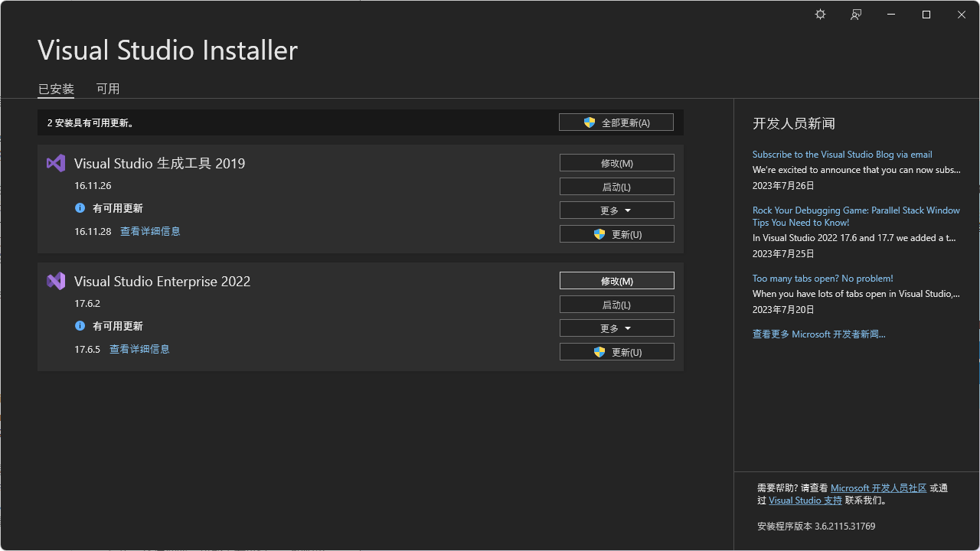Click the available version text 16.11.28
This screenshot has width=980, height=551.
click(93, 232)
